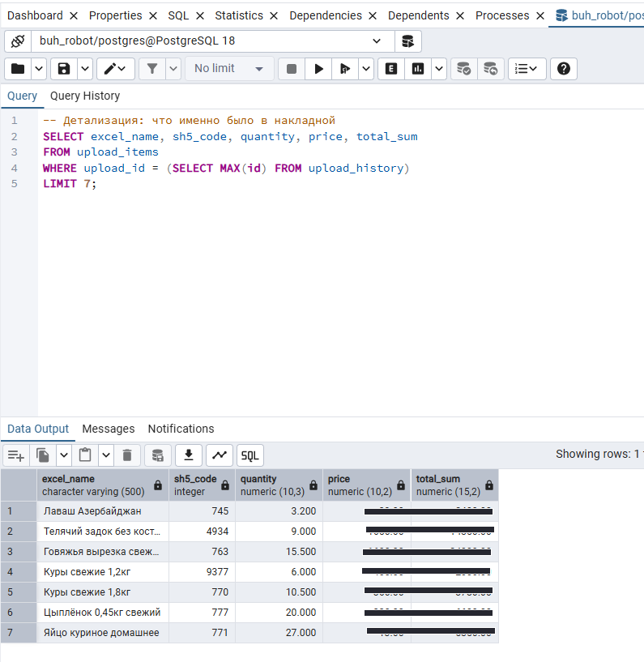Screen dimensions: 644x662
Task: Click in the query editor on LIMIT 7 line
Action: 70,184
